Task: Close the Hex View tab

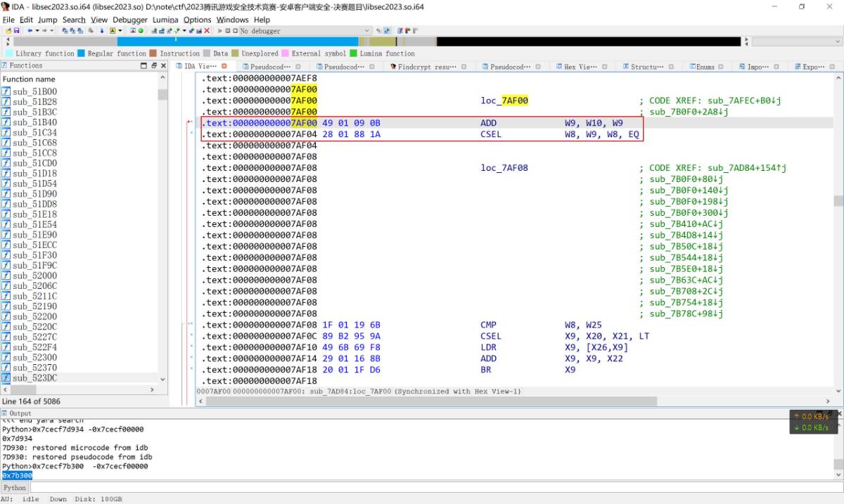Action: (x=605, y=66)
